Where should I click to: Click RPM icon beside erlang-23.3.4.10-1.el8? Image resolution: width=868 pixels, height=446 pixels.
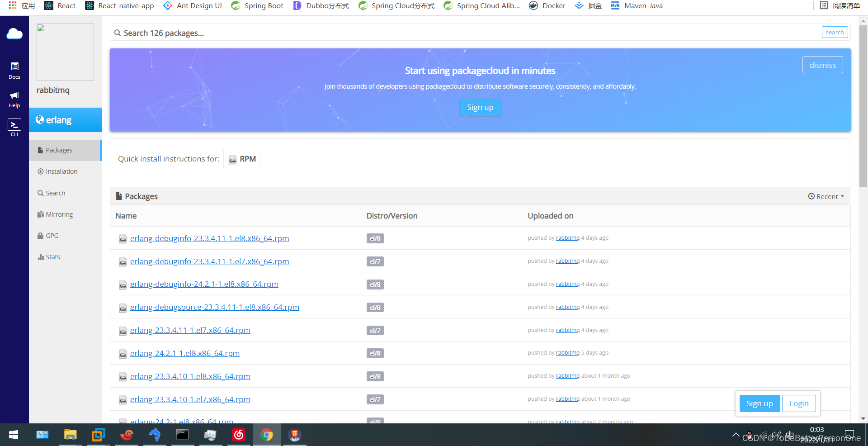click(123, 377)
